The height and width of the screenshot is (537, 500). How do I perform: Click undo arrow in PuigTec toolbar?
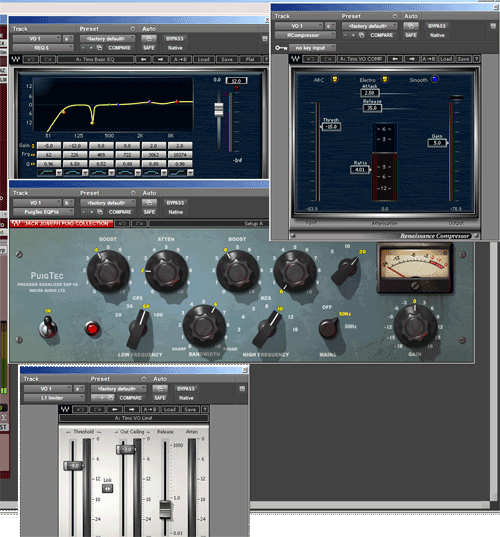pos(122,224)
